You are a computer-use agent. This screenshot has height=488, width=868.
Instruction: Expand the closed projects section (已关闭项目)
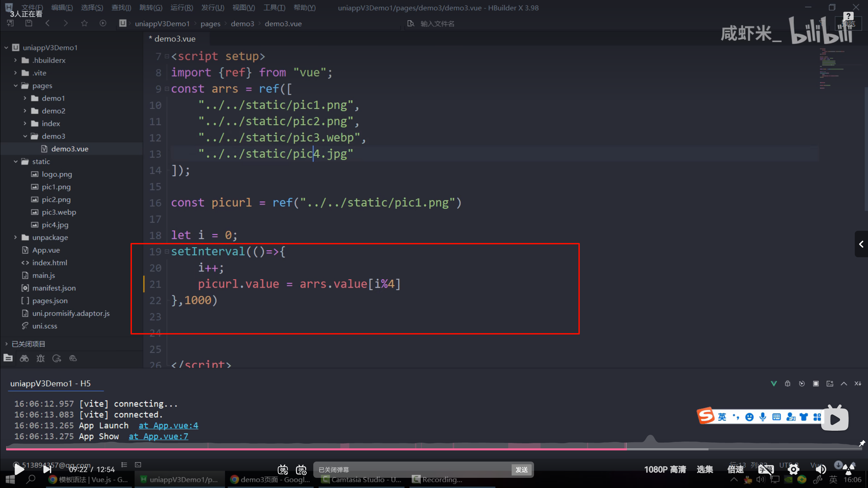pyautogui.click(x=6, y=344)
